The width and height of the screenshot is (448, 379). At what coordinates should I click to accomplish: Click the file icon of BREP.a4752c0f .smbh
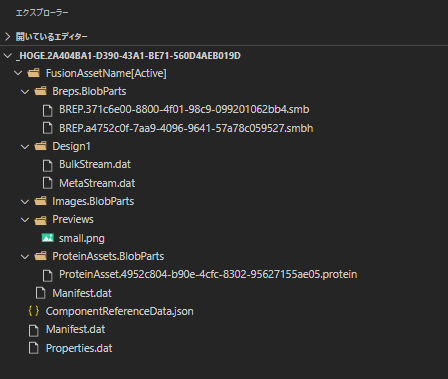(x=48, y=128)
